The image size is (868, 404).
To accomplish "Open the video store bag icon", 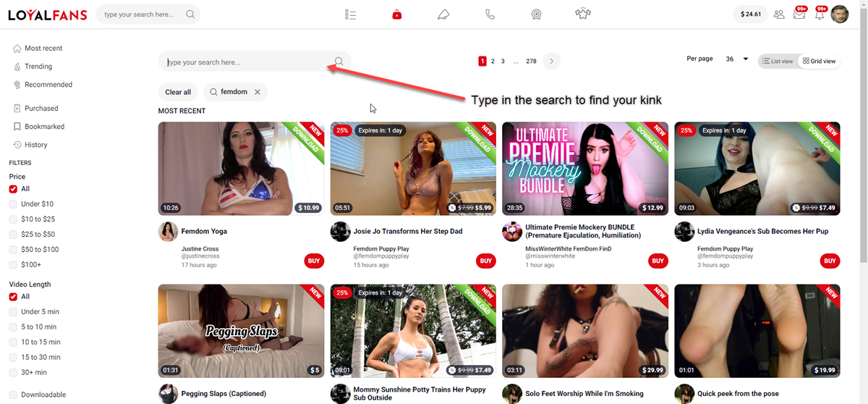I will click(x=396, y=14).
